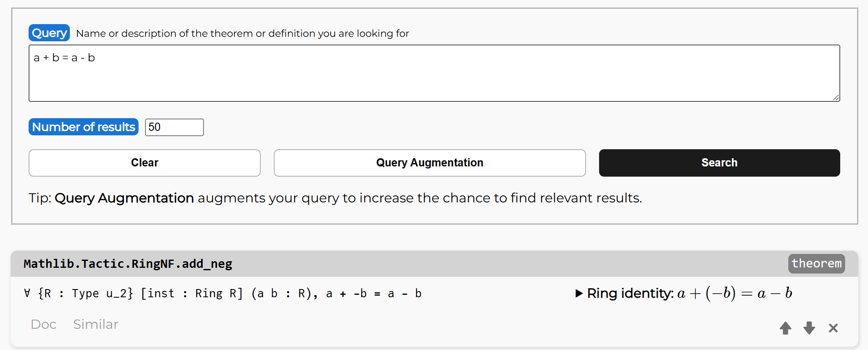Screen dimensions: 868x350
Task: Click the gray theorem type badge
Action: pos(816,264)
